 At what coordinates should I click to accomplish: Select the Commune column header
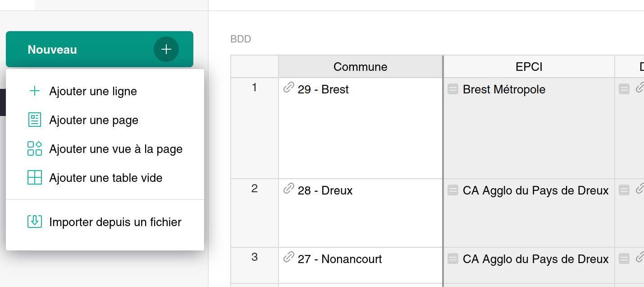click(x=361, y=67)
